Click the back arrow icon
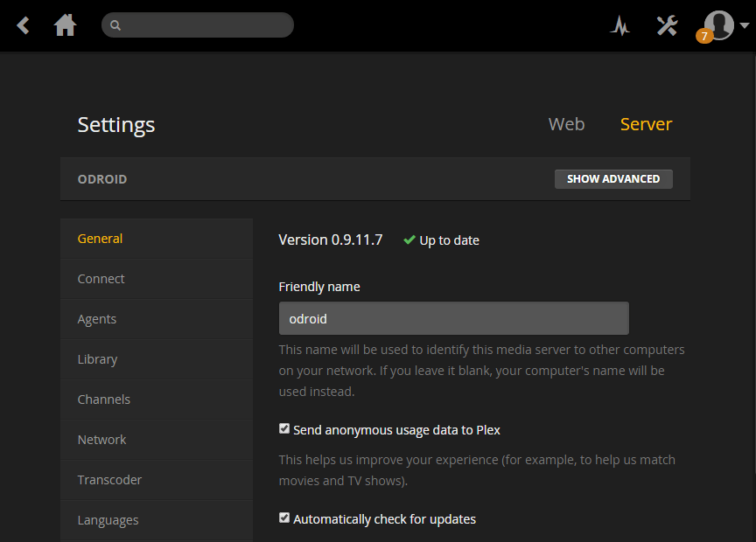 24,25
